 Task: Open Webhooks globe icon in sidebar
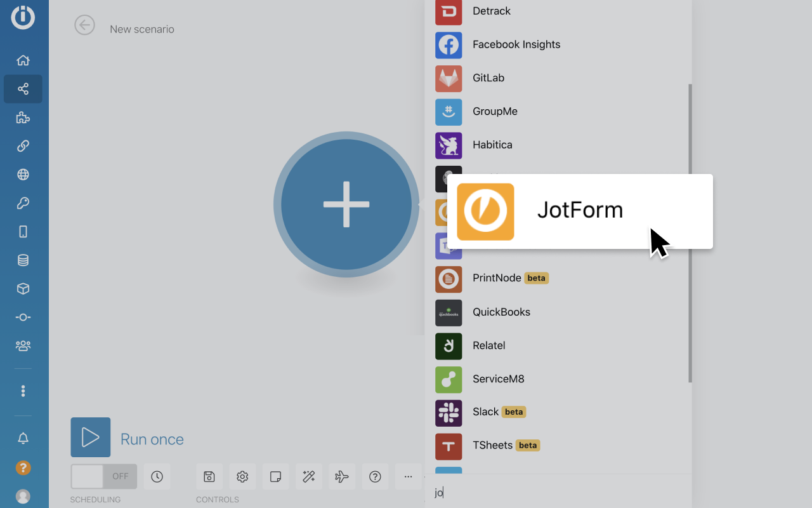pos(23,175)
